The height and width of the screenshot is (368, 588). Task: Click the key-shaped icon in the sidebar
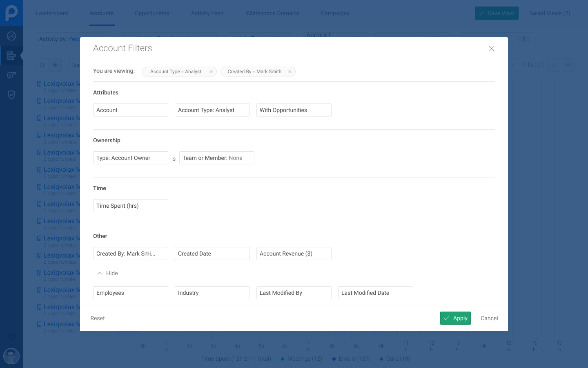coord(11,75)
